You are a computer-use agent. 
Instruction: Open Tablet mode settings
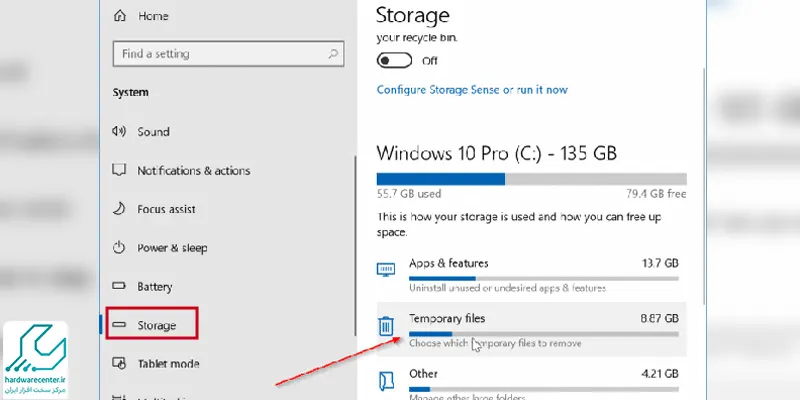click(x=168, y=364)
